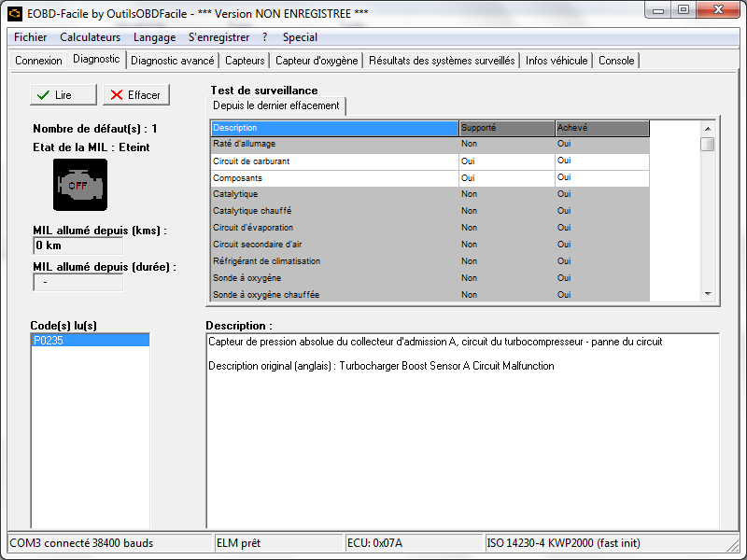Click the MIL allumé depuis durée field

click(x=78, y=282)
